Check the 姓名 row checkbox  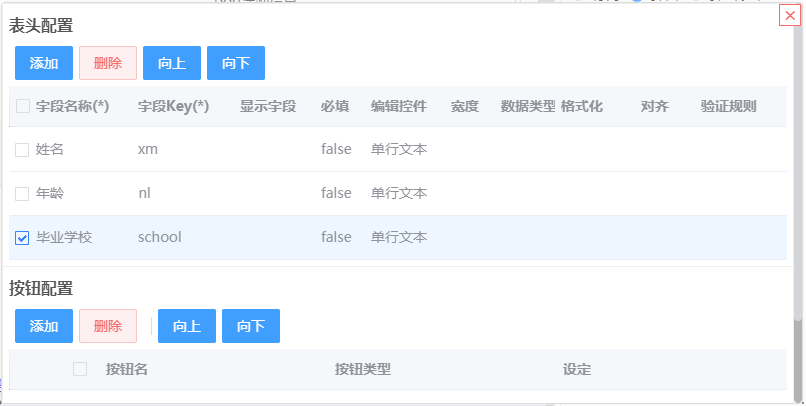(22, 150)
